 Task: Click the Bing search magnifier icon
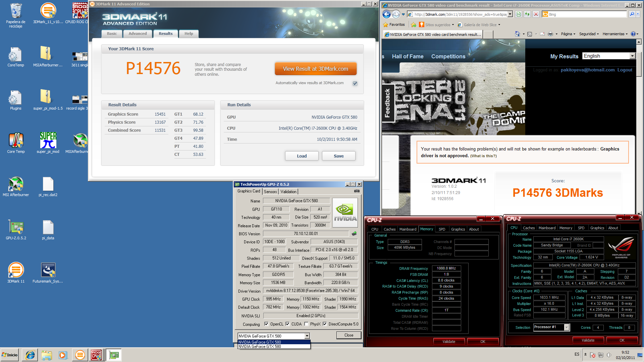tap(632, 14)
